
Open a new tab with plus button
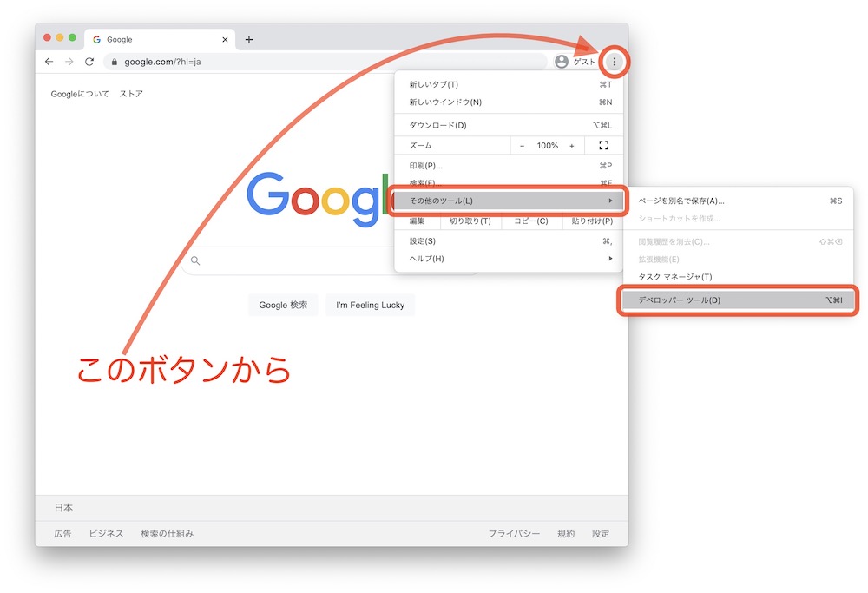[249, 39]
